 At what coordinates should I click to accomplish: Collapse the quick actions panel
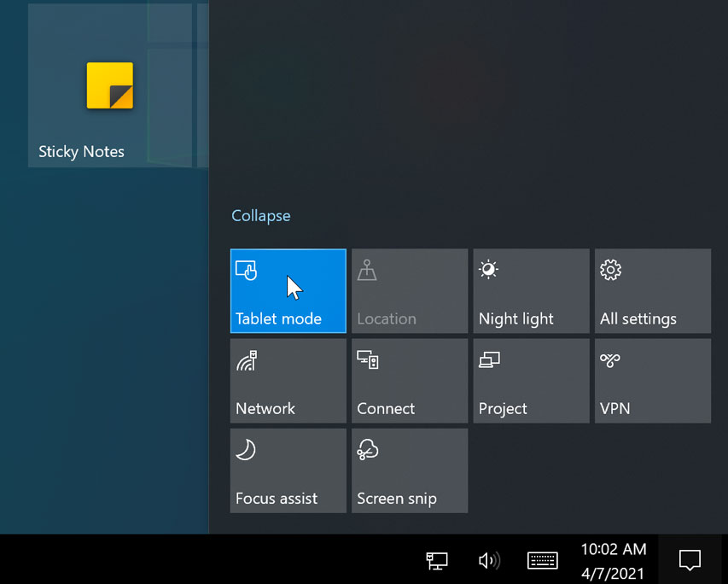pos(260,215)
